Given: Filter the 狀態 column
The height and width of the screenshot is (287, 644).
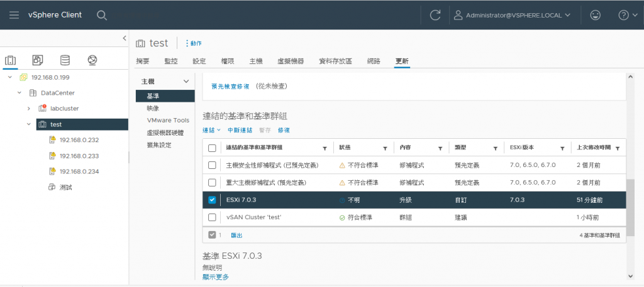Looking at the screenshot, I should pos(385,148).
